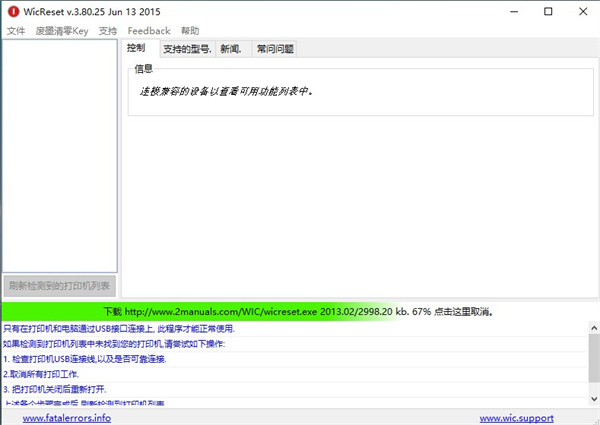This screenshot has height=425, width=600.
Task: Cancel download via the green progress bar
Action: (300, 311)
